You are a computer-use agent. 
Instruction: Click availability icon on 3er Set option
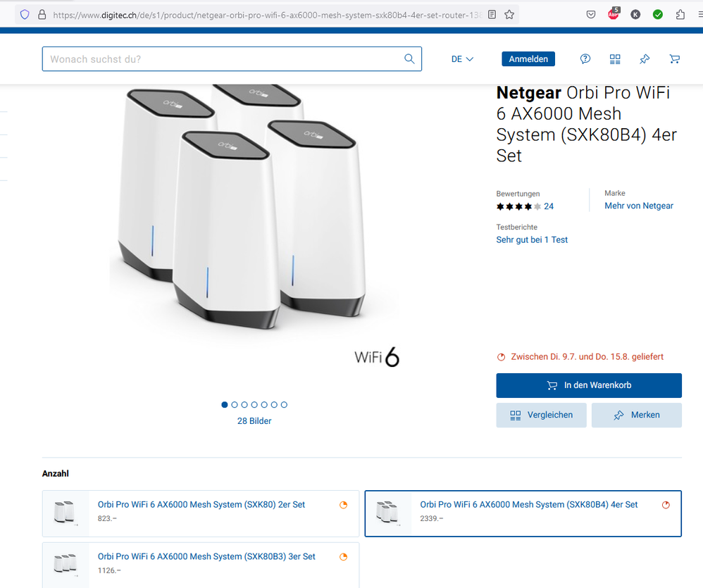[344, 557]
